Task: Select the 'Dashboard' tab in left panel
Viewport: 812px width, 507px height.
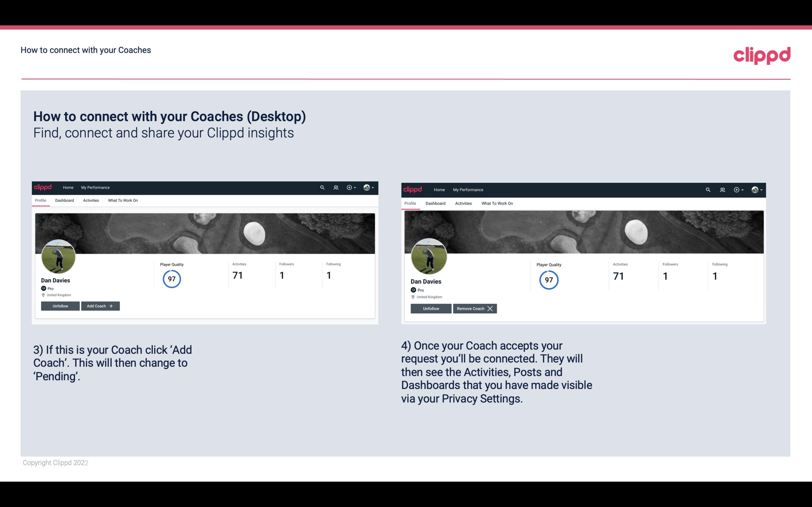Action: click(x=64, y=200)
